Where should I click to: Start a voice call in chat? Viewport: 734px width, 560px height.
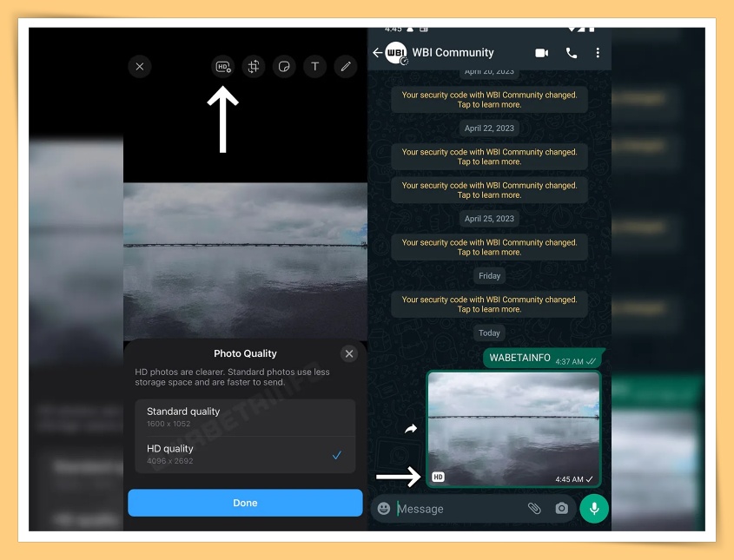point(571,53)
